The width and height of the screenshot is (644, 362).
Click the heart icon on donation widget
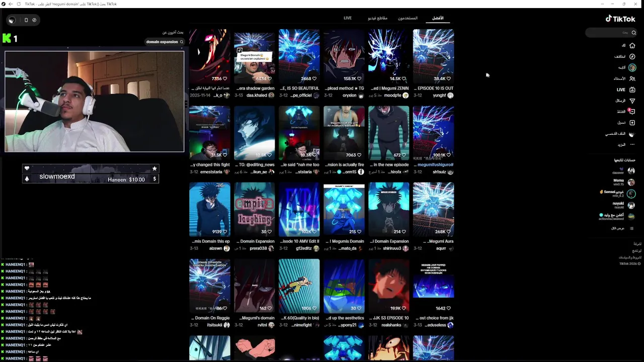[x=27, y=168]
